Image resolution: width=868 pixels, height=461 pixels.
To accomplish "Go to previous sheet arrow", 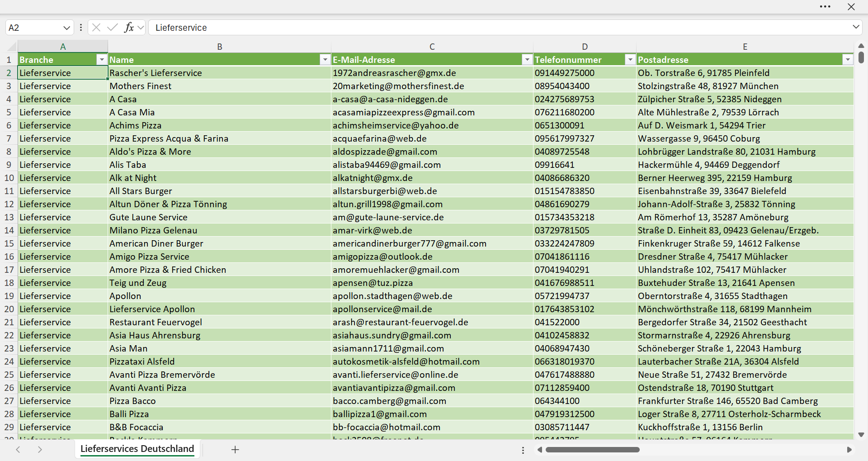I will pyautogui.click(x=18, y=450).
